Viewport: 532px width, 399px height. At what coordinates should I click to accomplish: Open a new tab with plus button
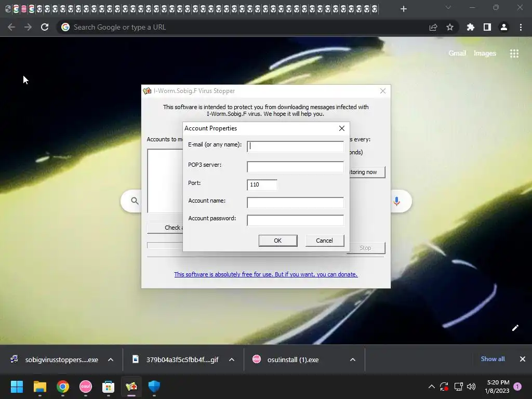(x=403, y=9)
